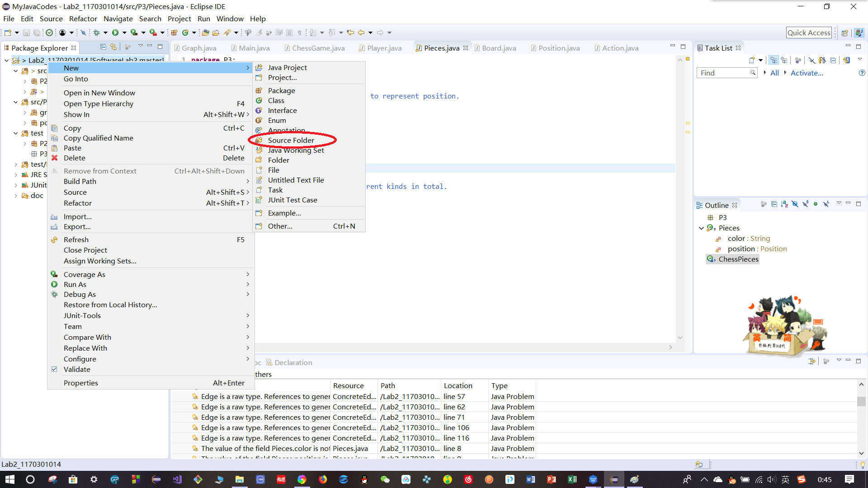Collapse the Pieces class in Outline
This screenshot has height=488, width=868.
click(x=701, y=228)
